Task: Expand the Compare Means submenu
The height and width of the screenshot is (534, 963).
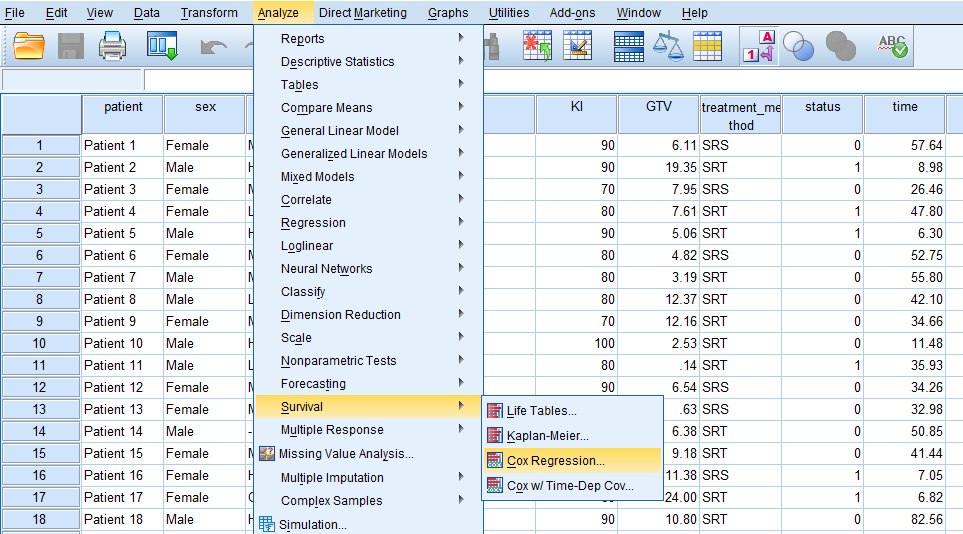Action: click(368, 108)
